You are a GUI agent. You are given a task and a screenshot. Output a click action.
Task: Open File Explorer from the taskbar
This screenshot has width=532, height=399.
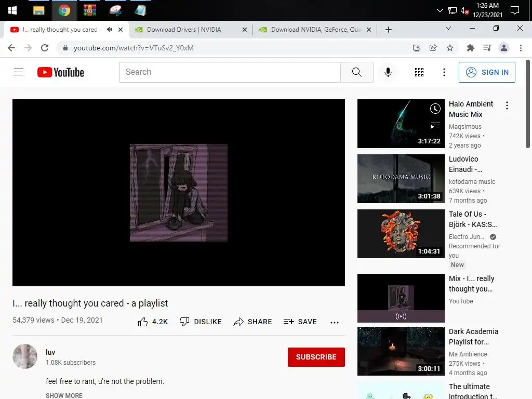pyautogui.click(x=38, y=10)
